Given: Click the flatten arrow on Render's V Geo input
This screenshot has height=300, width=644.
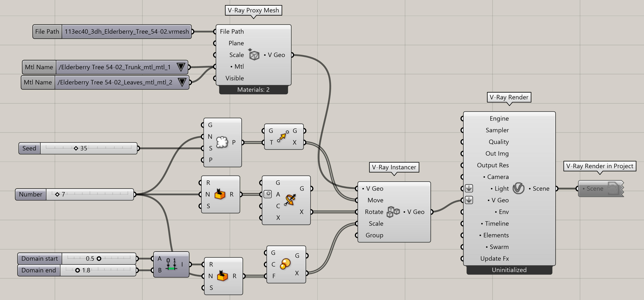Looking at the screenshot, I should pyautogui.click(x=469, y=200).
